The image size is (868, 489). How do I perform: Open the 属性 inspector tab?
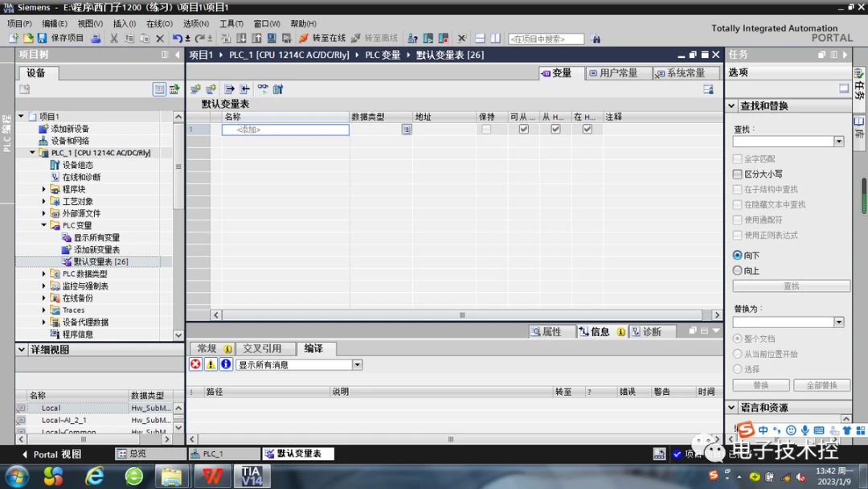coord(551,331)
